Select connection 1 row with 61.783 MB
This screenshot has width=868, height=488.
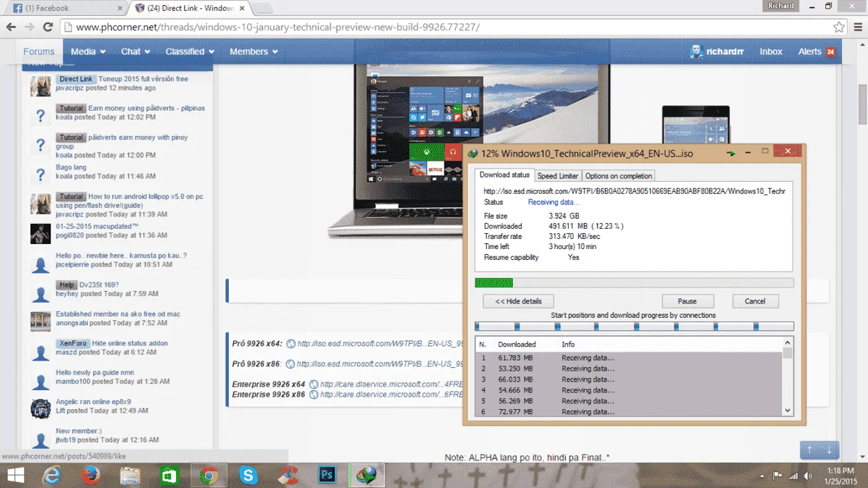(x=628, y=358)
